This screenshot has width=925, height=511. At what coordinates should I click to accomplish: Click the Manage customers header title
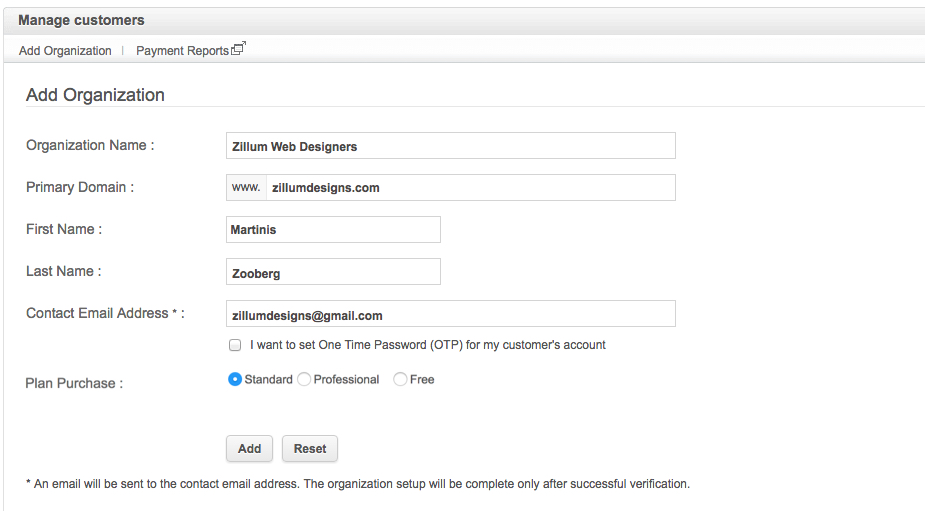(x=81, y=20)
